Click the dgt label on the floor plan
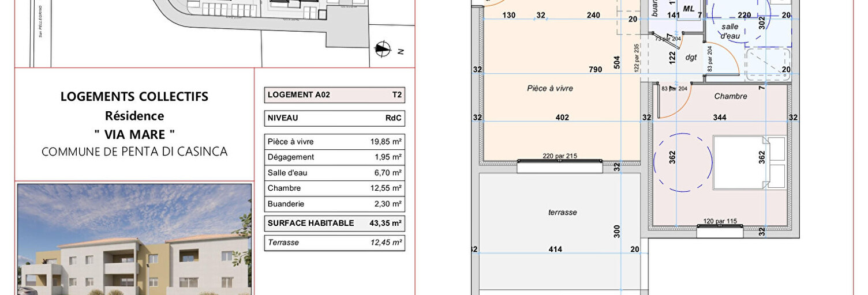This screenshot has width=868, height=295. pos(691,58)
